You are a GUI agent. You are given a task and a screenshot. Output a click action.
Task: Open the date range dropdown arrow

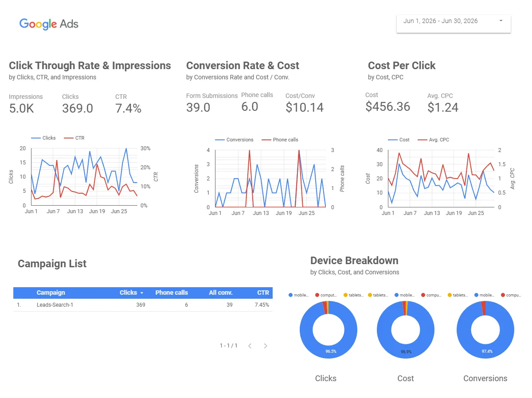501,21
